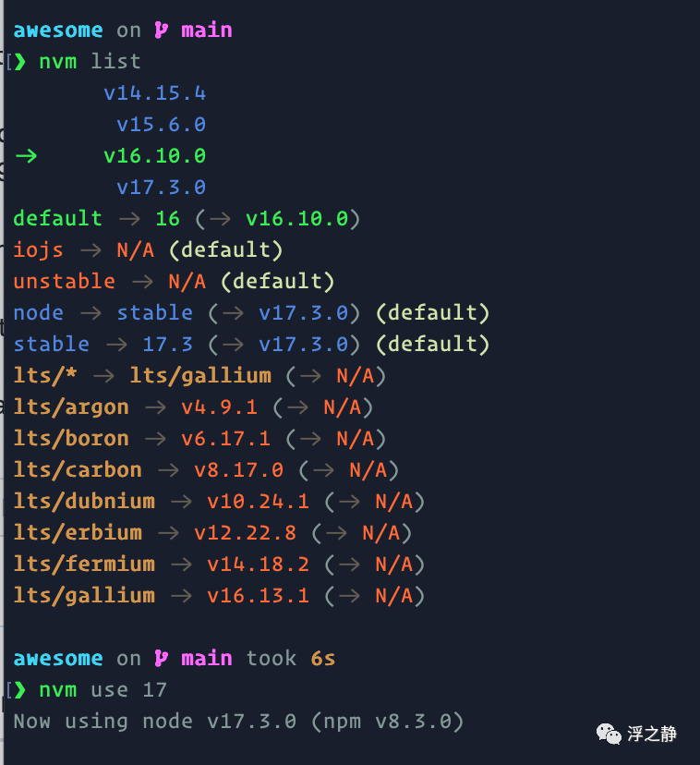Click the 'Now using node v17.3.0' output line

point(237,721)
